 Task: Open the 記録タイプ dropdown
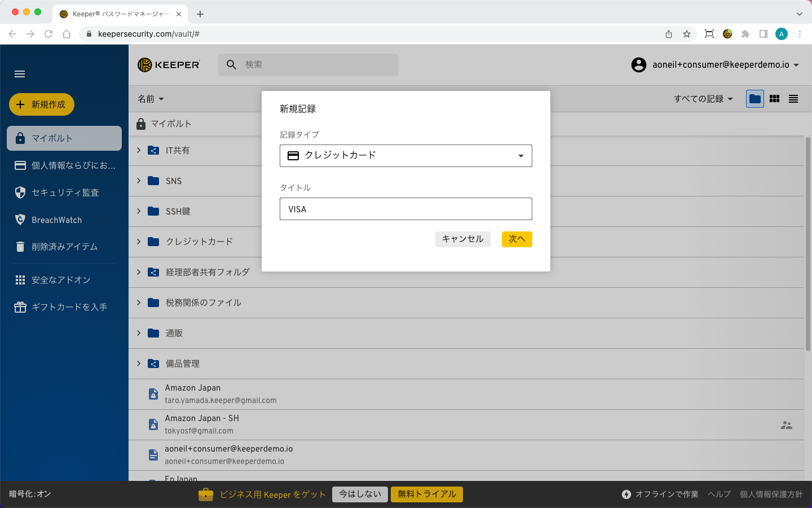click(405, 156)
